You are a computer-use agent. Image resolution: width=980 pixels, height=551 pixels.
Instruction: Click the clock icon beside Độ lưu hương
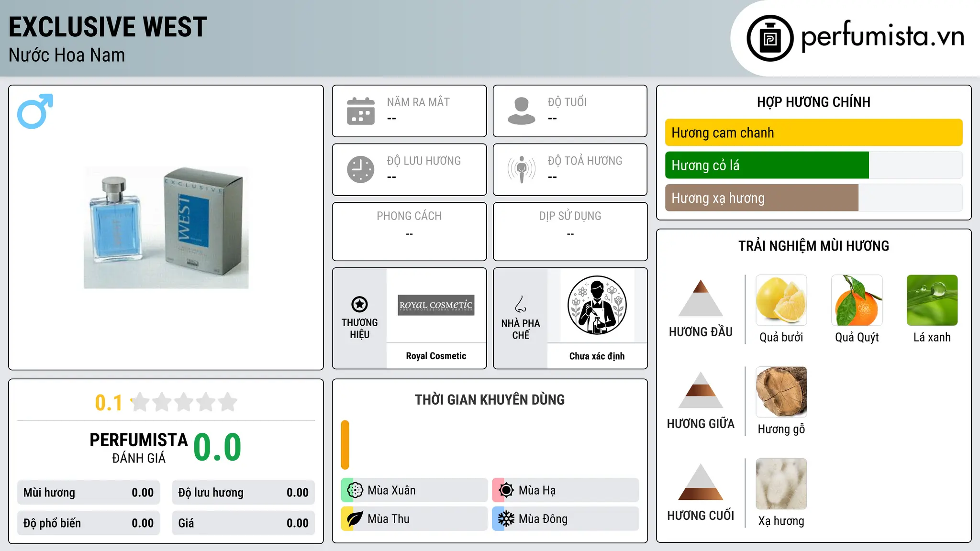[x=361, y=169]
